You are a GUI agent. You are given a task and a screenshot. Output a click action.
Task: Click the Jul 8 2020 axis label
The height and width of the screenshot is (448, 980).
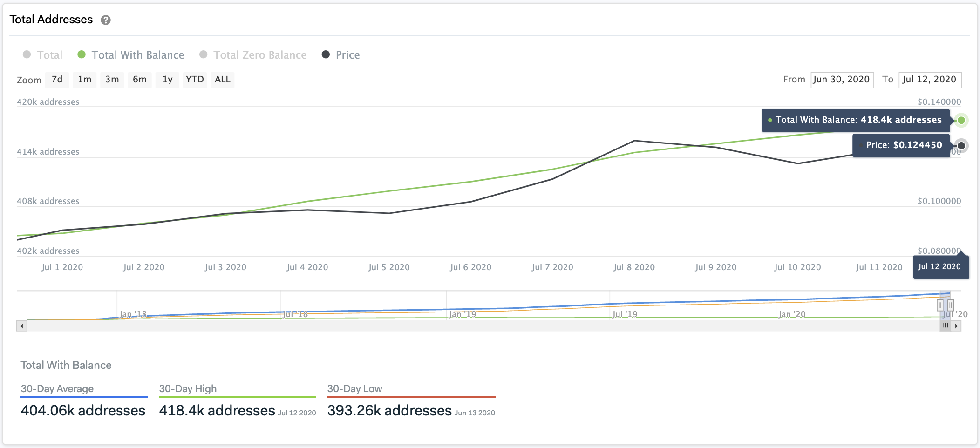point(634,267)
